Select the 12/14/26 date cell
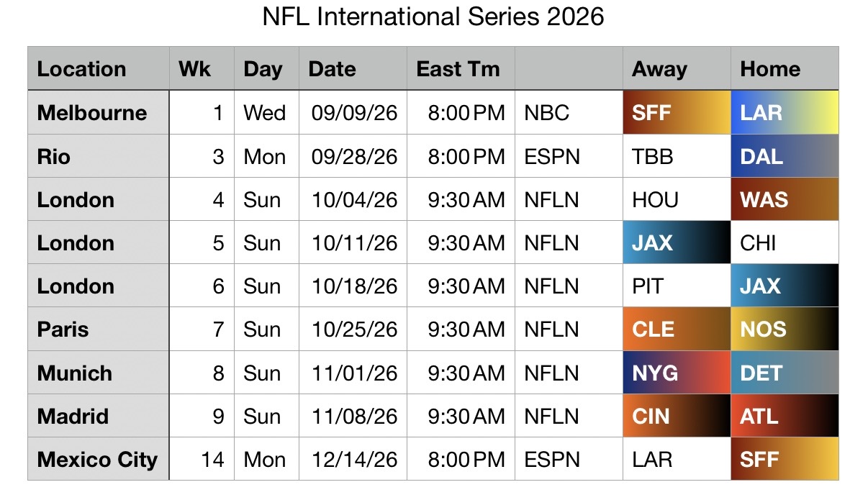 (353, 459)
